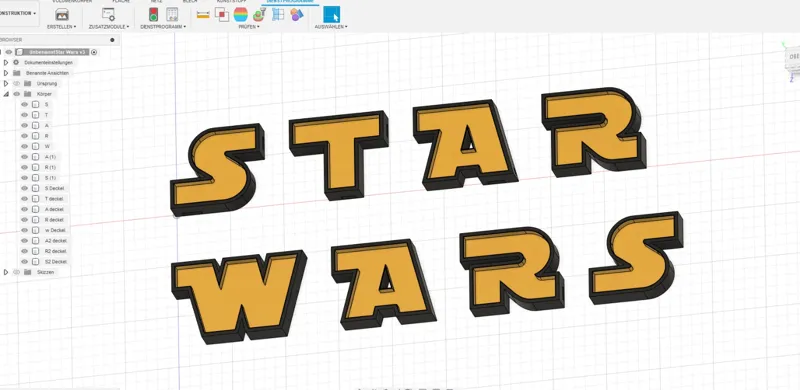Hide body A using its eye icon

tap(24, 125)
